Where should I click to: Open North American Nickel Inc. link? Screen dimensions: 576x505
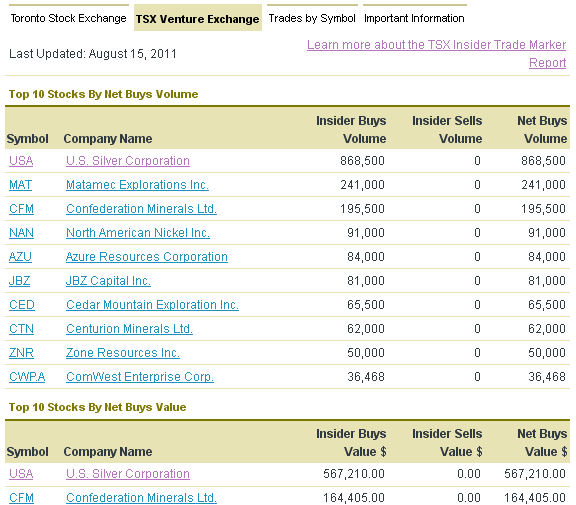click(138, 233)
